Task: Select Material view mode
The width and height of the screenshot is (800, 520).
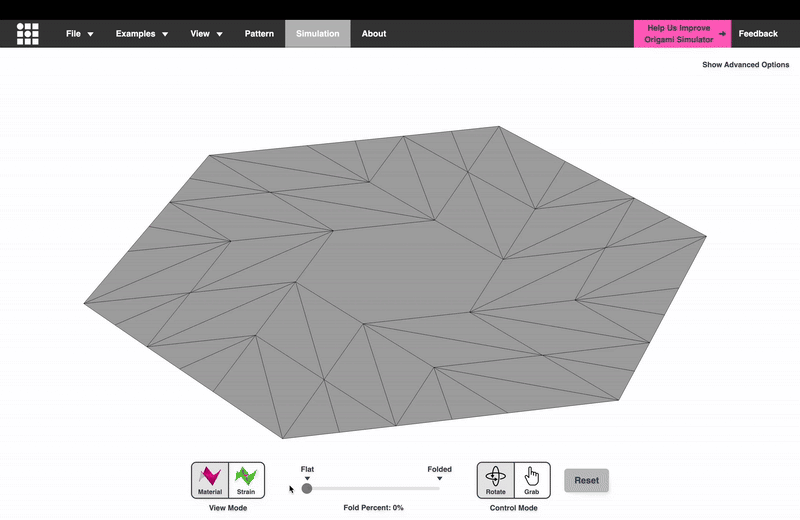Action: (x=210, y=480)
